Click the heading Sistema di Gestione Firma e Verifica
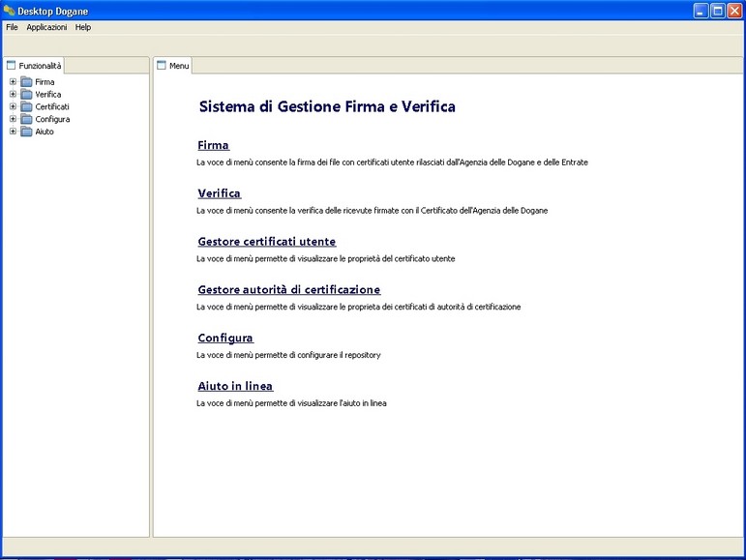This screenshot has width=746, height=560. point(327,106)
